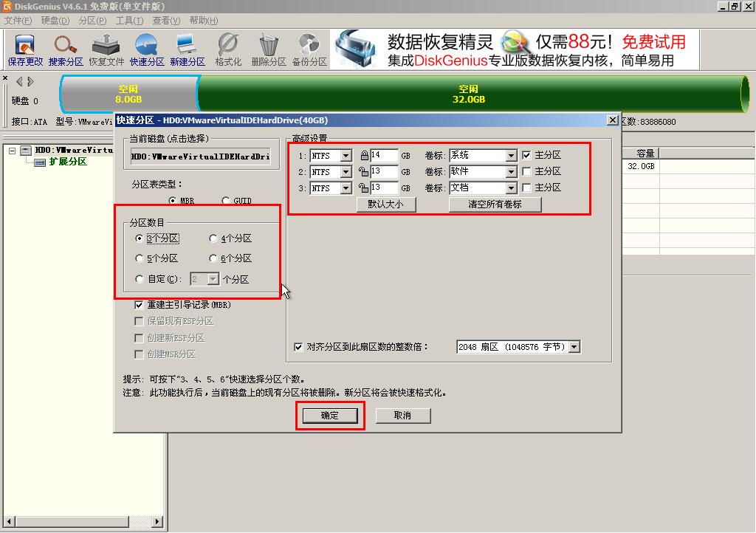Image resolution: width=756 pixels, height=533 pixels.
Task: Open file system dropdown for partition 3
Action: click(346, 188)
